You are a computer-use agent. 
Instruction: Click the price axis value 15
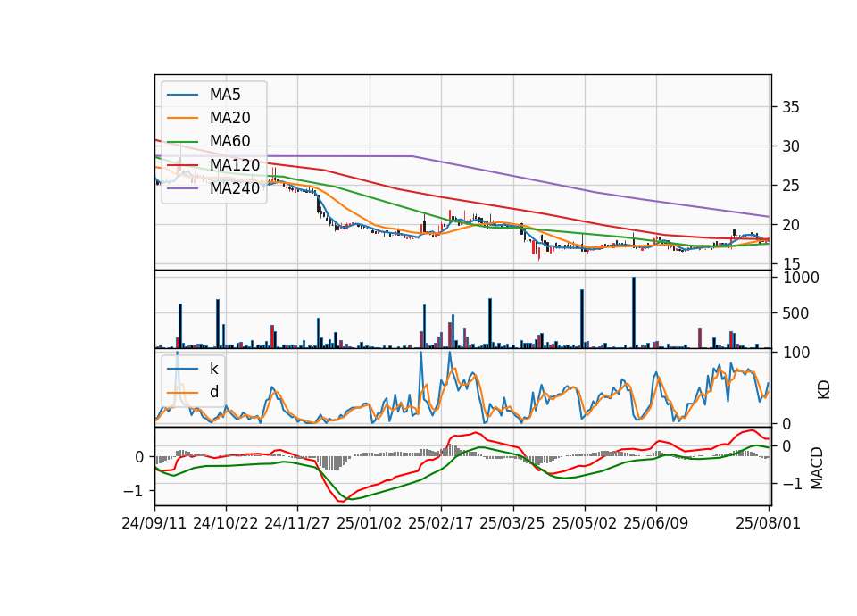[x=790, y=264]
